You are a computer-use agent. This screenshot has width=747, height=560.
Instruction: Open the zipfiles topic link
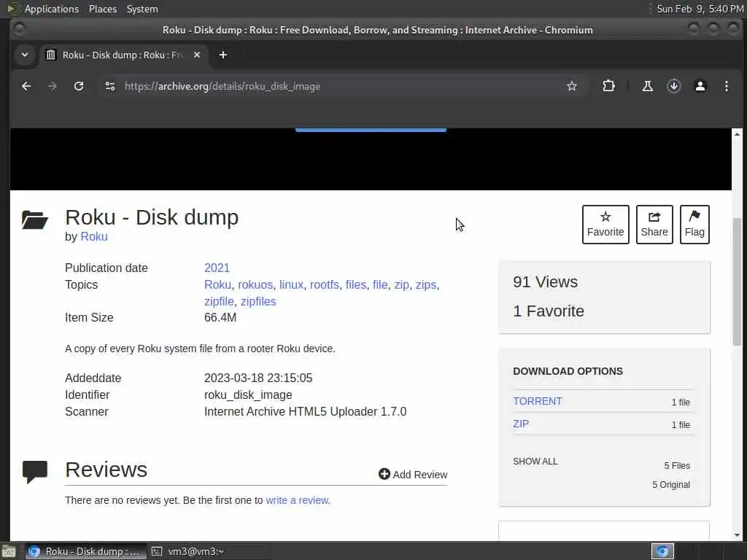[x=258, y=301]
